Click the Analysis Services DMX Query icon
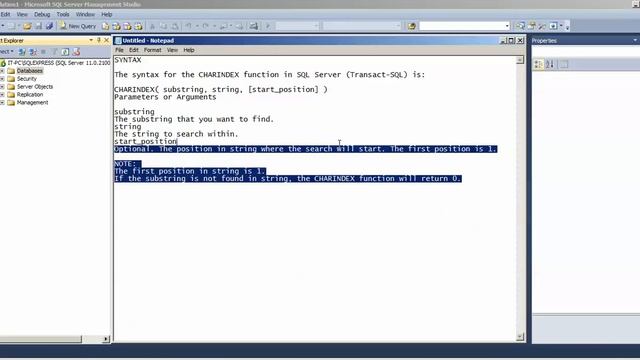This screenshot has width=640, height=360. (127, 26)
